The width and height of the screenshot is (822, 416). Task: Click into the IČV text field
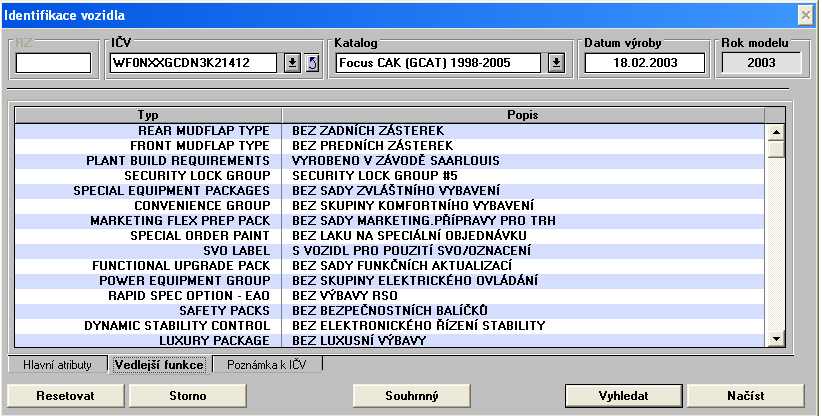(x=194, y=63)
